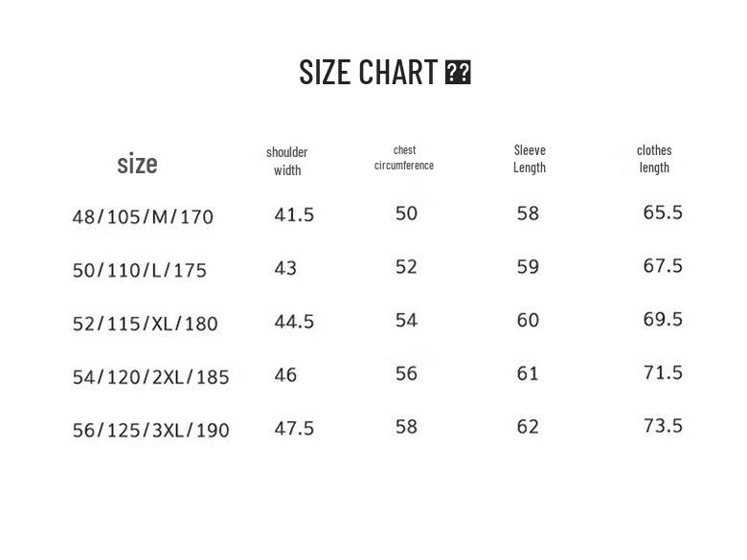Click shoulder width value 44.5

point(294,322)
